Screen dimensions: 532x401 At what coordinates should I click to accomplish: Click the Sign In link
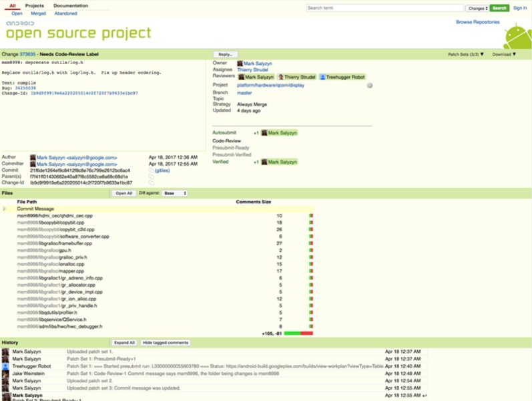(x=520, y=8)
